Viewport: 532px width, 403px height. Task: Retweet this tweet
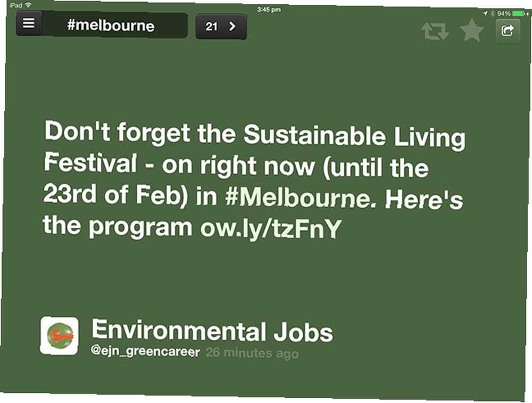pyautogui.click(x=435, y=31)
